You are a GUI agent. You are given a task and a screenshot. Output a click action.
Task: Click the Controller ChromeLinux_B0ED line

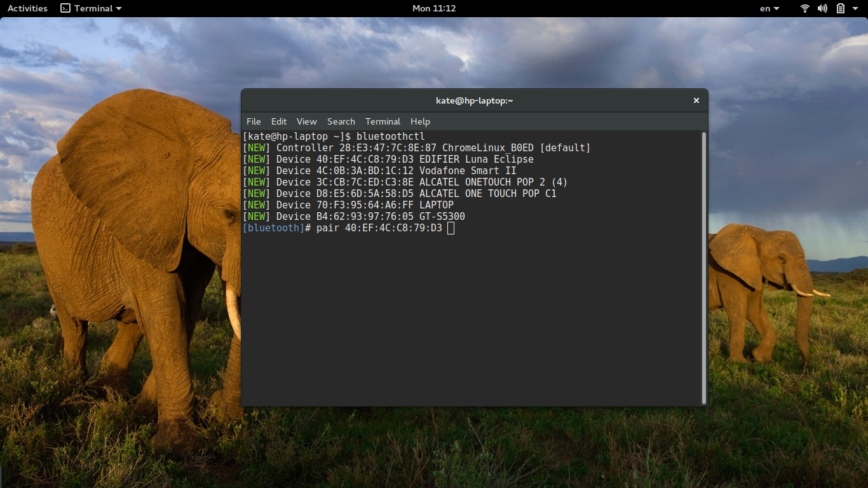tap(417, 148)
